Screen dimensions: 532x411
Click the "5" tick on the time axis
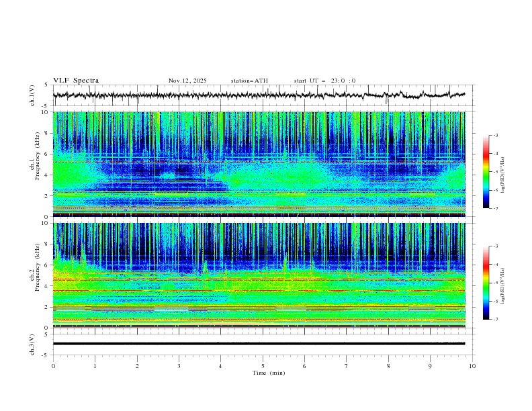(263, 366)
